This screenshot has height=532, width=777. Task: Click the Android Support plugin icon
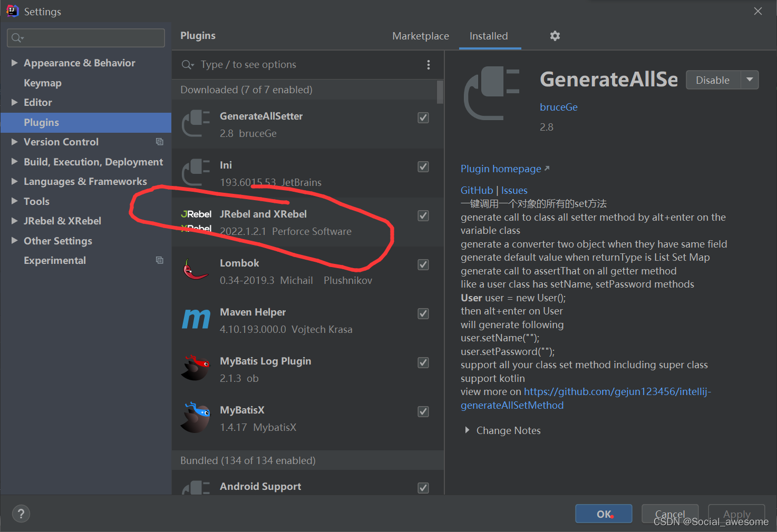point(196,488)
